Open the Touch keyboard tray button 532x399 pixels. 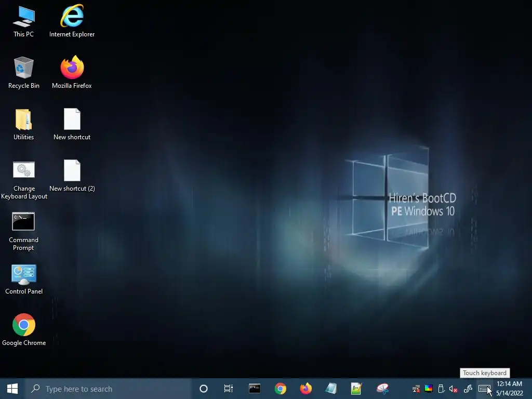485,389
